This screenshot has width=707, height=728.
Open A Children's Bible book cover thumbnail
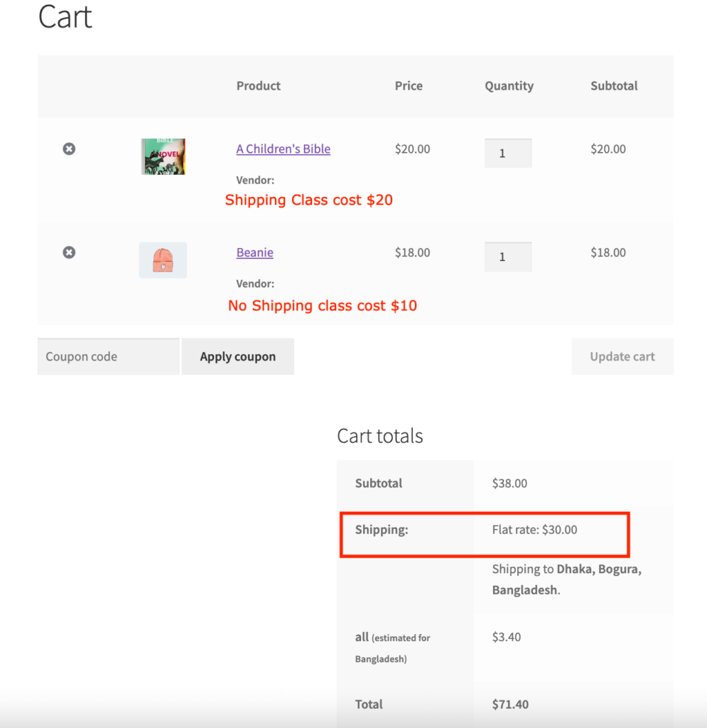click(x=163, y=156)
